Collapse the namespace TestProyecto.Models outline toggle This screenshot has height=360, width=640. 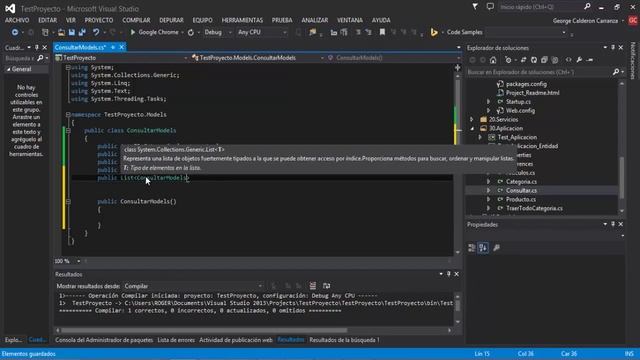point(68,115)
